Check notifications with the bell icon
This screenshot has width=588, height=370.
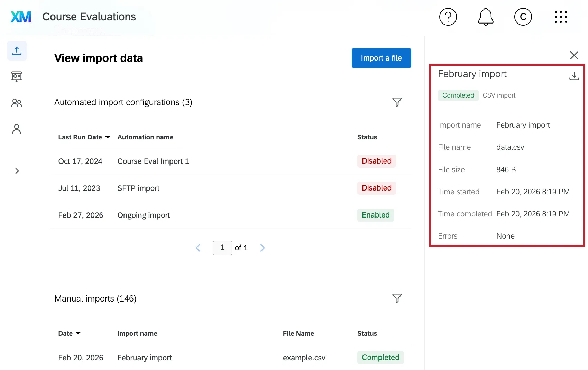click(485, 17)
